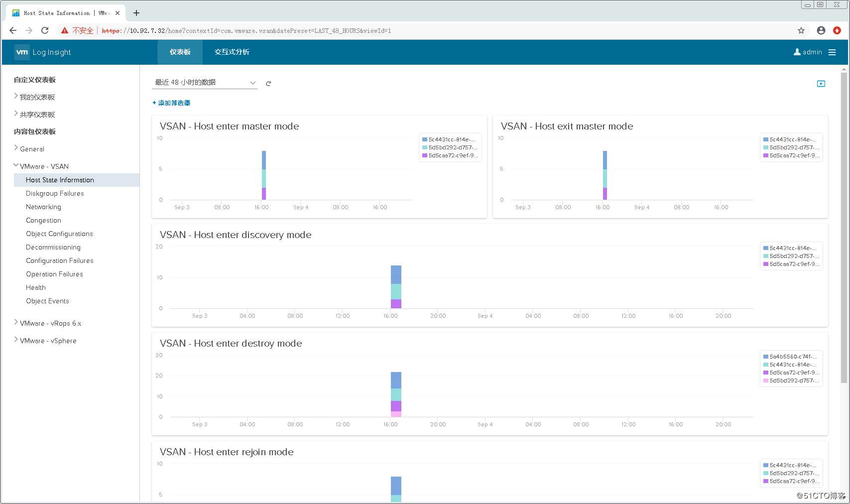Toggle 5d5caa72 legend in enter master mode chart

click(450, 155)
